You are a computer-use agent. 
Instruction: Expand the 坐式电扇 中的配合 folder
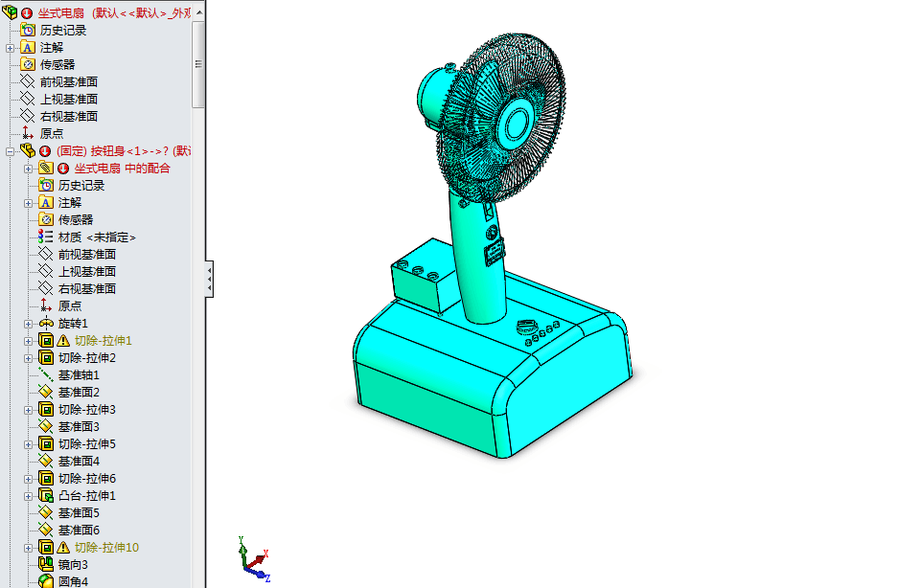tap(28, 169)
